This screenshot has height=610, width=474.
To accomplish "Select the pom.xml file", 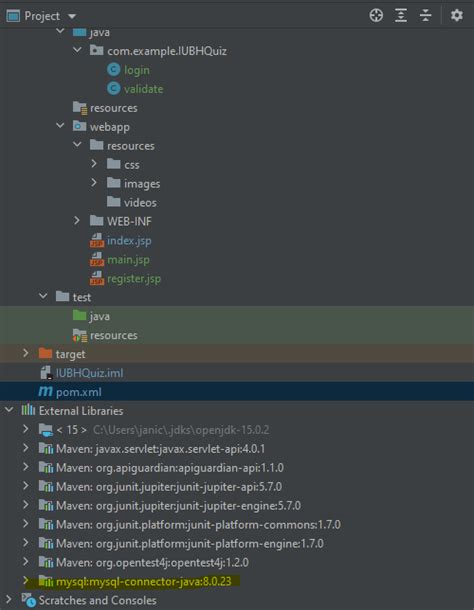I will tap(79, 392).
